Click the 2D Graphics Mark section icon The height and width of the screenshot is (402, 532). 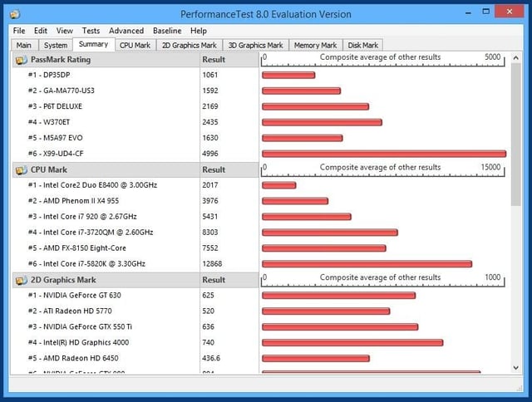pyautogui.click(x=21, y=280)
